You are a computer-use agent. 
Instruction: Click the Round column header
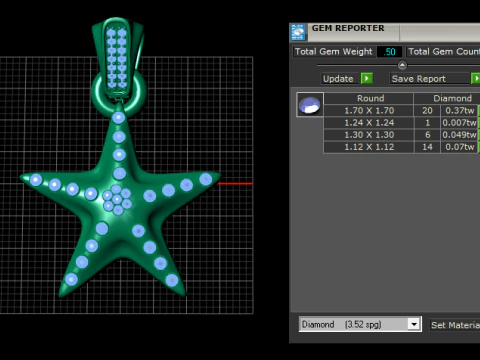click(369, 98)
